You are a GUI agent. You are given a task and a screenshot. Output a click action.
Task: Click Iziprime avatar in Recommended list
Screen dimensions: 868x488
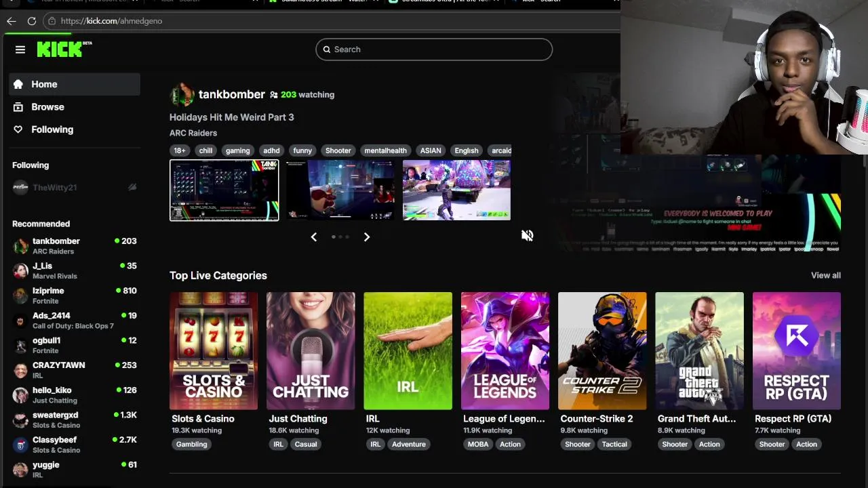[x=20, y=296]
